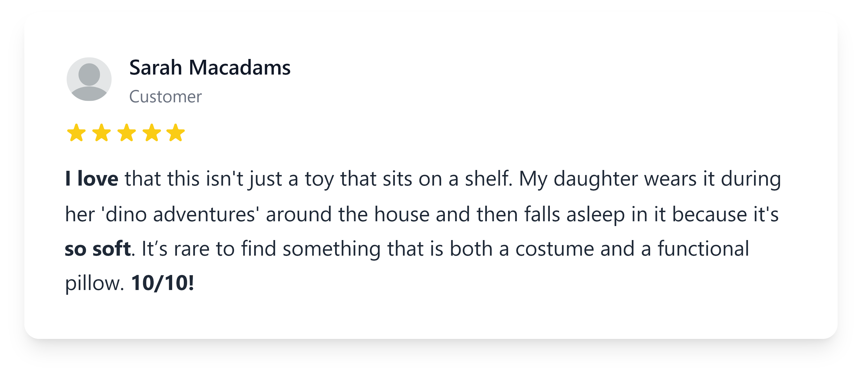Click the "Customer" role label
The height and width of the screenshot is (368, 868).
(166, 97)
